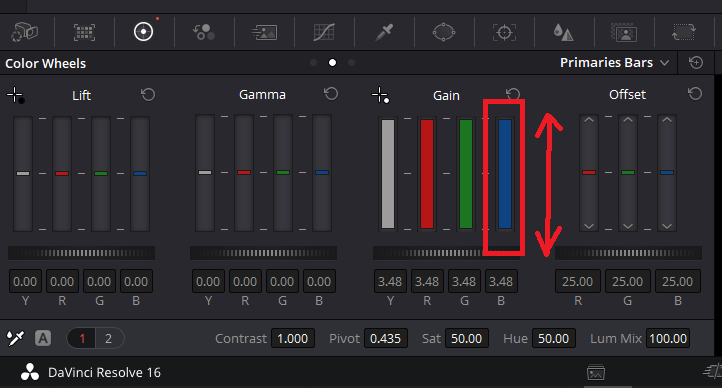Open the Color Match palette icon
This screenshot has width=722, height=388.
click(84, 32)
